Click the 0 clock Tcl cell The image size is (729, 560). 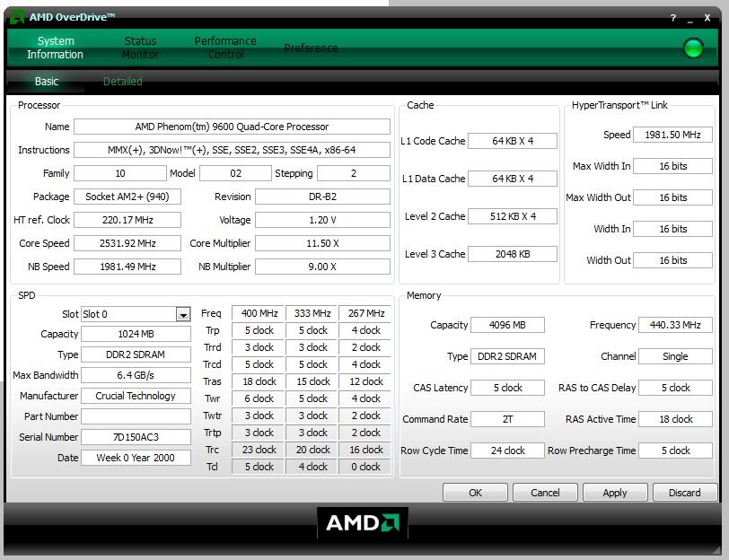(366, 467)
